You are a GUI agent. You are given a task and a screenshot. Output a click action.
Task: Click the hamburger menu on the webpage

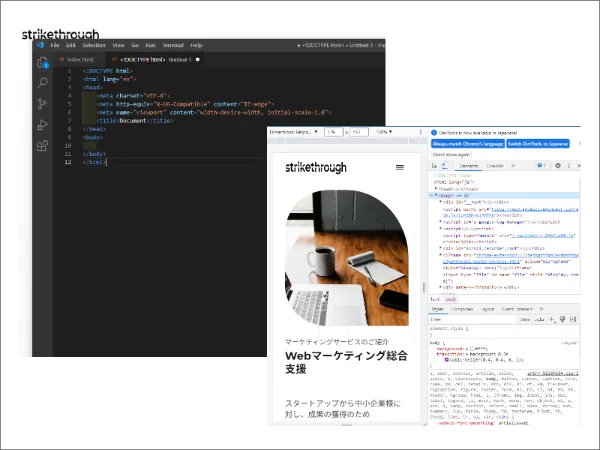(400, 167)
